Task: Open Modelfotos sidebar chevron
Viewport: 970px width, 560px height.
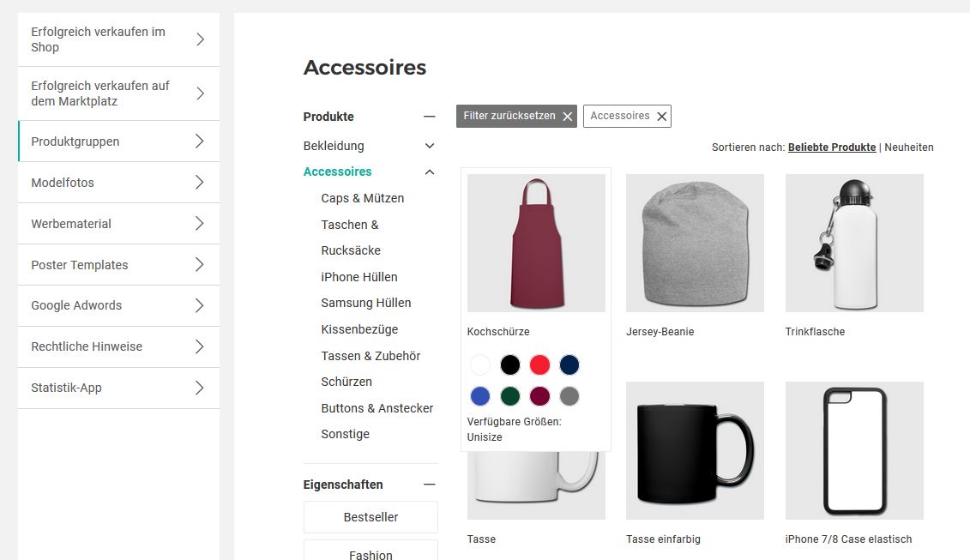Action: pyautogui.click(x=199, y=183)
